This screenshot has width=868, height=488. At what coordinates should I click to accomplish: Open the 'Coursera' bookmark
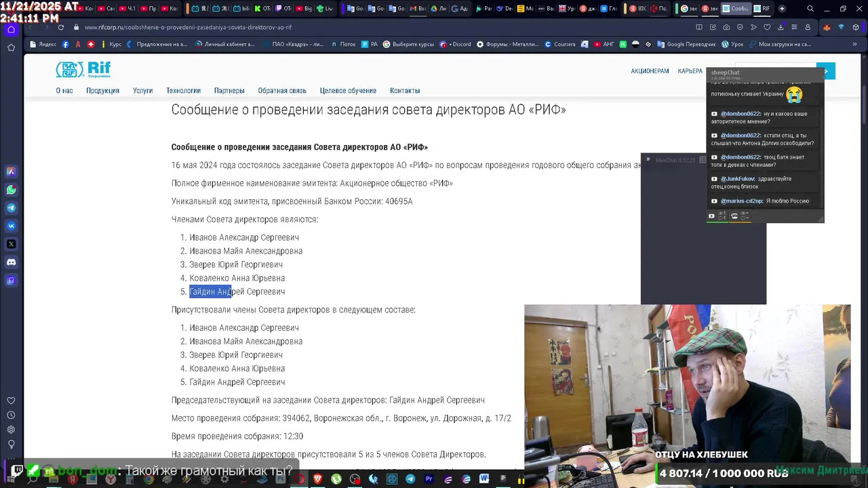click(559, 44)
